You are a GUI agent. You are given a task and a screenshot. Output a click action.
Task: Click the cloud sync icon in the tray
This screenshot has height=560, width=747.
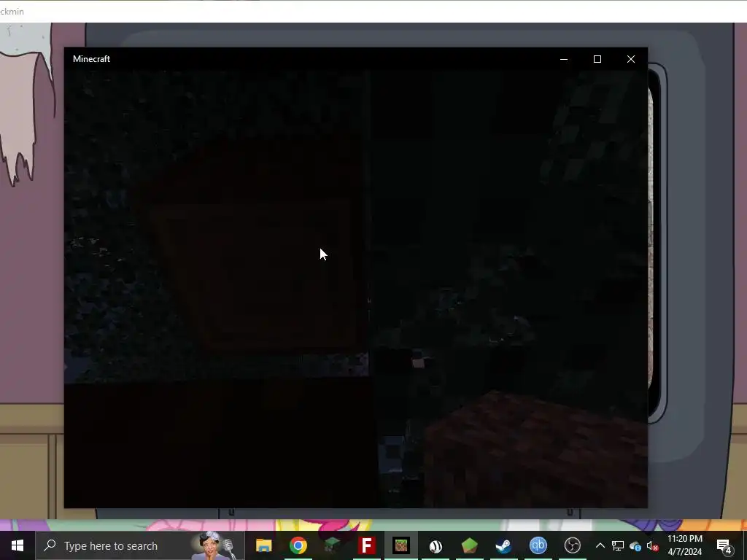pyautogui.click(x=635, y=546)
